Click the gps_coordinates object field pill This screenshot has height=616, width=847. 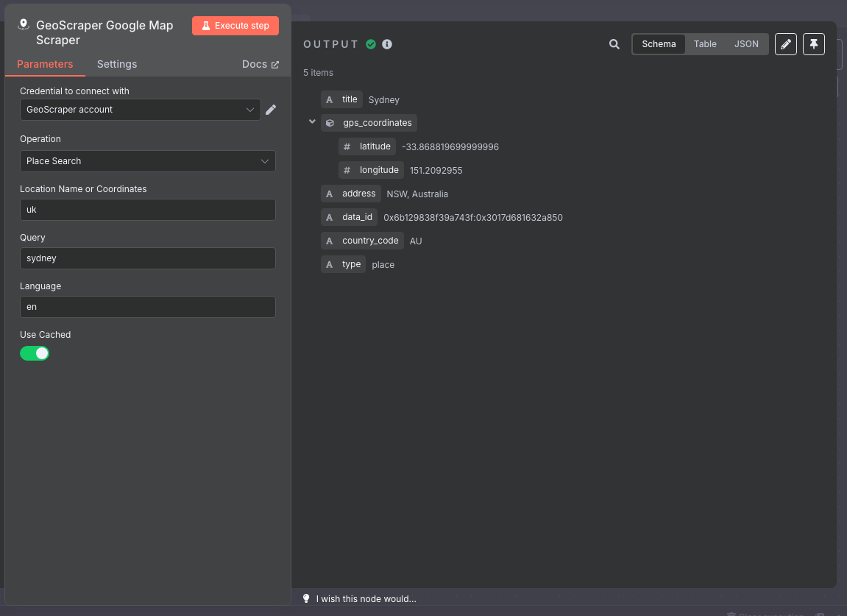pyautogui.click(x=369, y=123)
